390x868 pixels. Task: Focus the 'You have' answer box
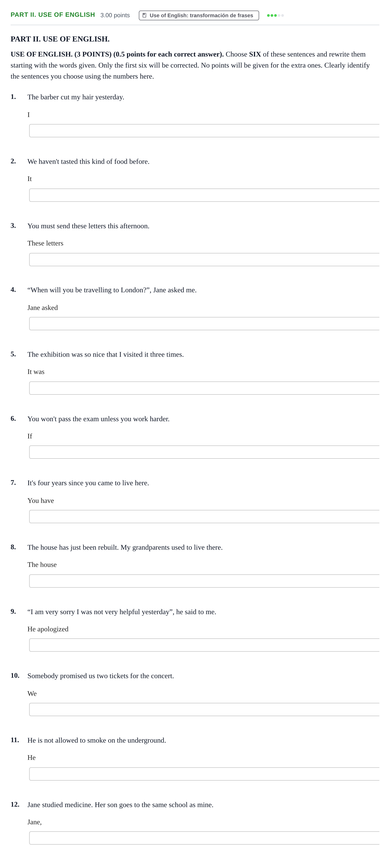(x=205, y=517)
